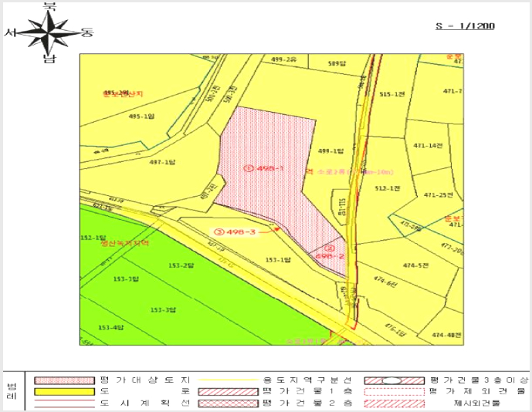Click the red 도시계획선 legend line
Viewport: 532px width, 412px height.
click(x=64, y=404)
